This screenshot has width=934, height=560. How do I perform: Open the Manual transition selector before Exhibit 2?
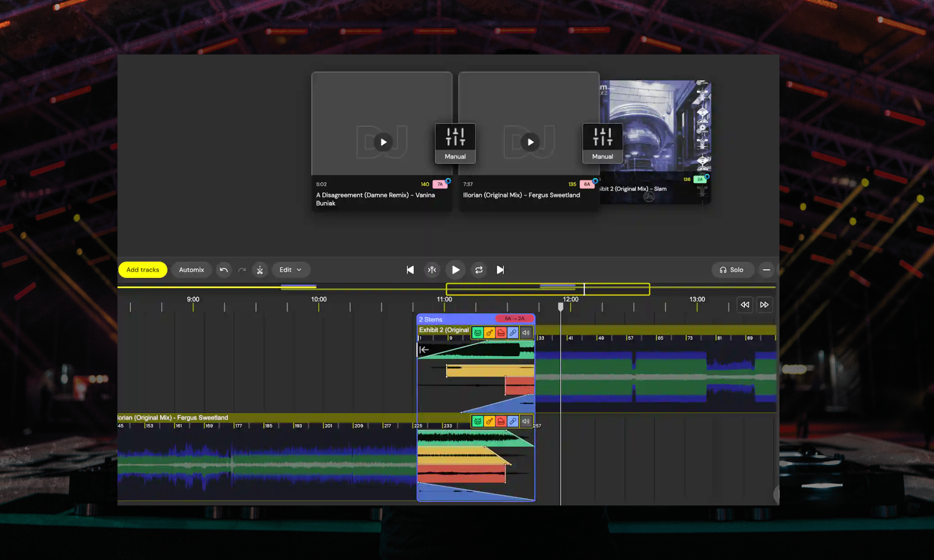coord(602,143)
